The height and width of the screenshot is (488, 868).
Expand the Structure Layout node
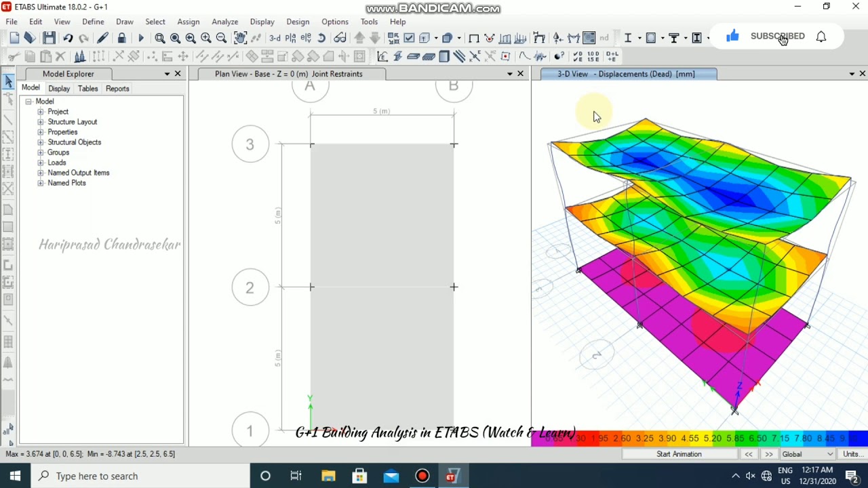point(41,122)
